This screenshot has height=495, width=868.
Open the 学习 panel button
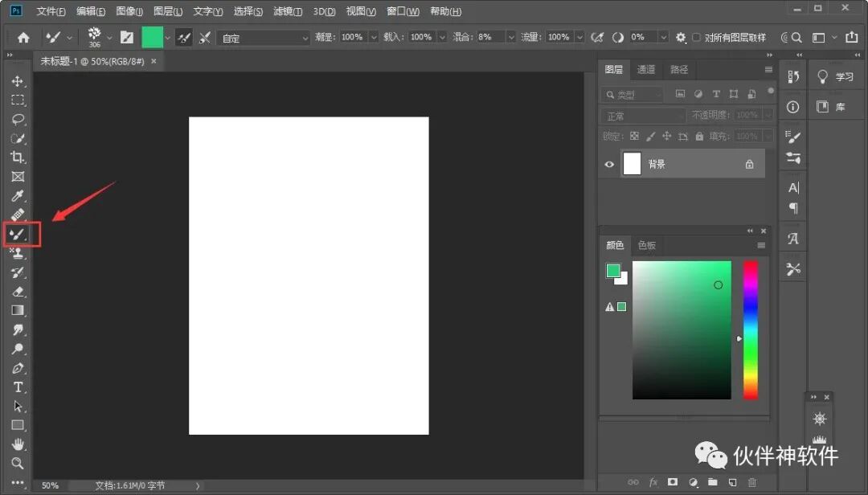[x=836, y=76]
